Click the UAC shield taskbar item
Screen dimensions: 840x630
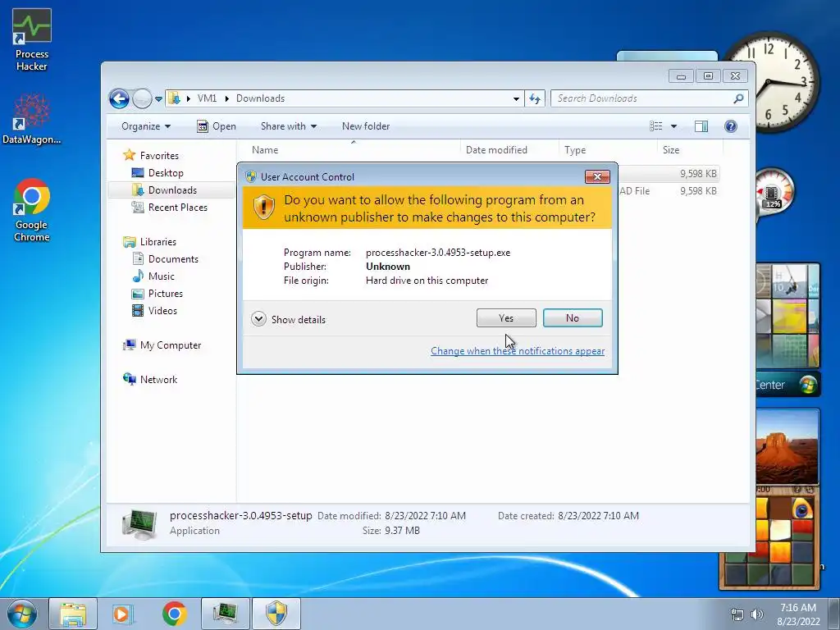[276, 614]
